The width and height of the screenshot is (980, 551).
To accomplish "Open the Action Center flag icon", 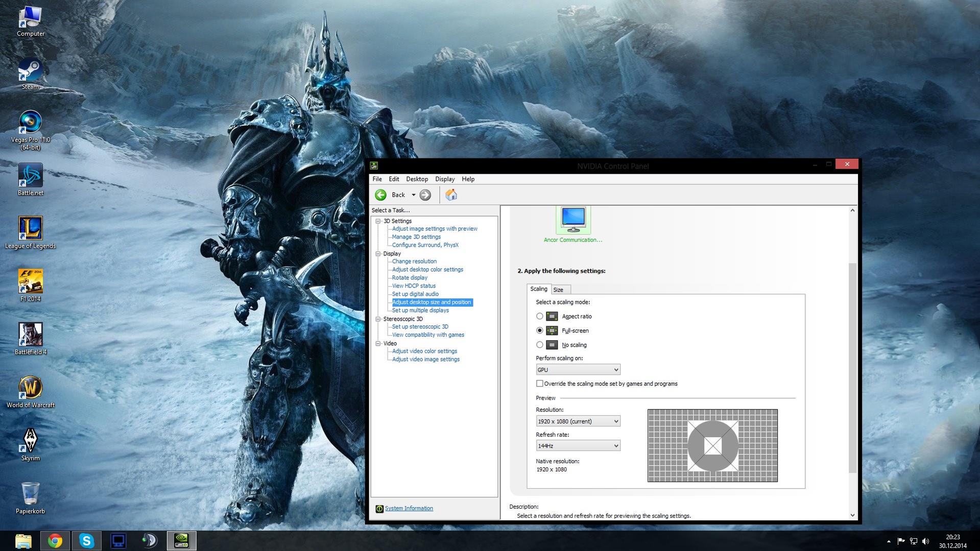I will point(901,541).
